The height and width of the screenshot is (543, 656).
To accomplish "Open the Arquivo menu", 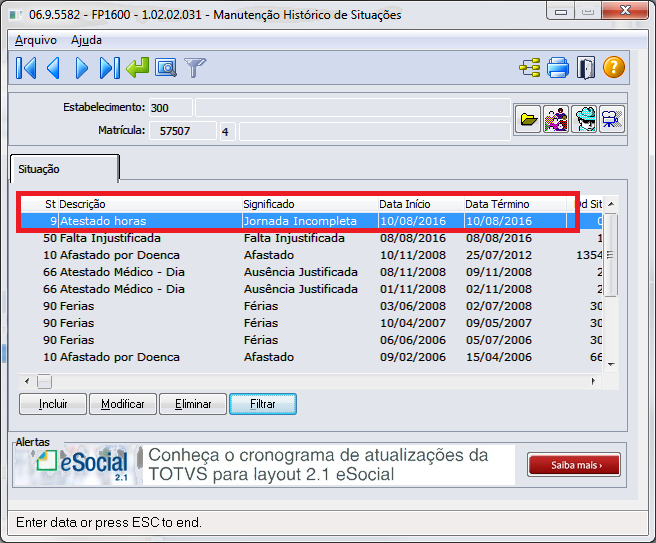I will [36, 40].
